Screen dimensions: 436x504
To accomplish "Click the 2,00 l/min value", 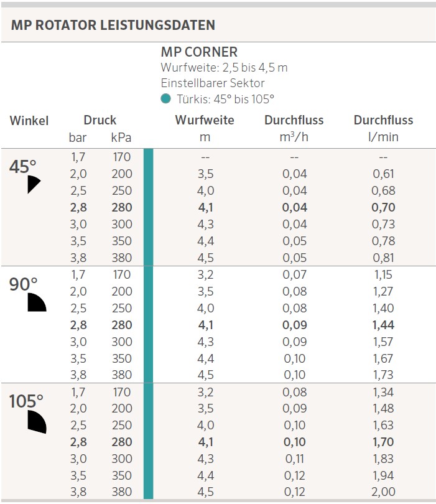I will [383, 492].
